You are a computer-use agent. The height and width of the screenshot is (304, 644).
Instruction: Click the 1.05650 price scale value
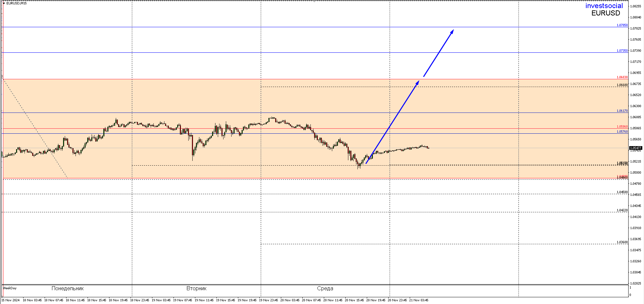click(636, 139)
